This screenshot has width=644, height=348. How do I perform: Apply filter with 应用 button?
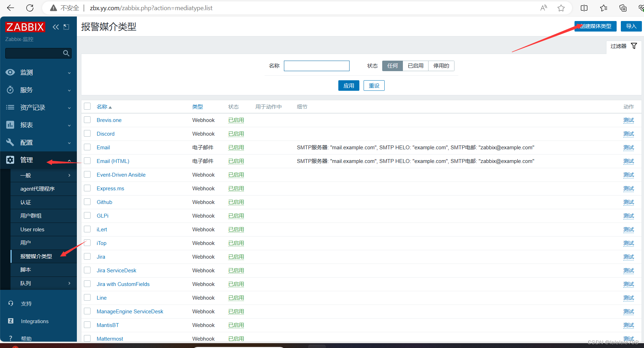tap(348, 86)
